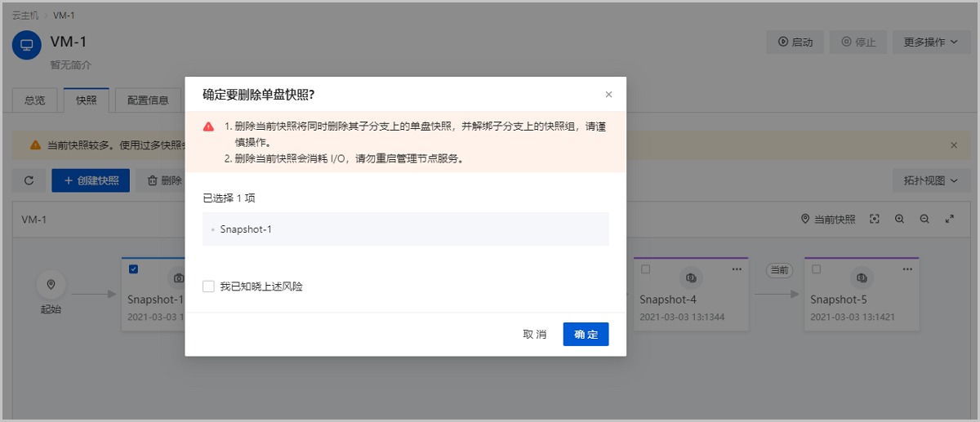Click 取消 to cancel the dialog
980x422 pixels.
coord(535,335)
